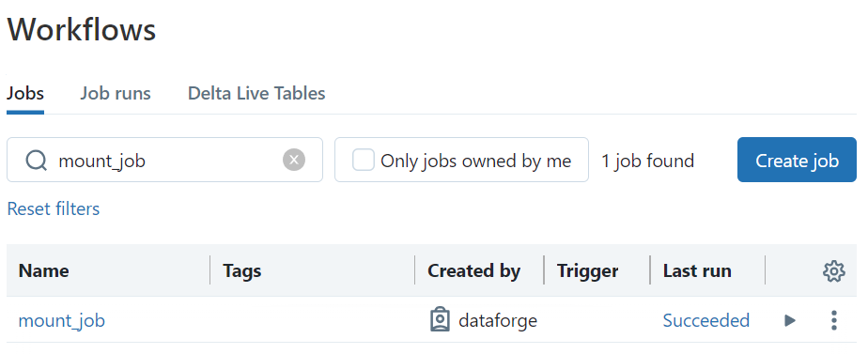868x354 pixels.
Task: Open the mount_job job link
Action: 61,320
